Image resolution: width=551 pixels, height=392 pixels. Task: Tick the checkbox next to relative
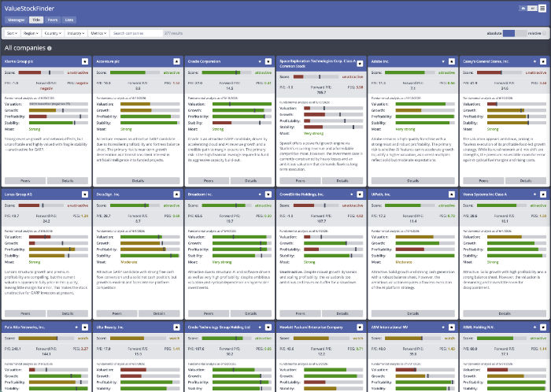click(545, 33)
